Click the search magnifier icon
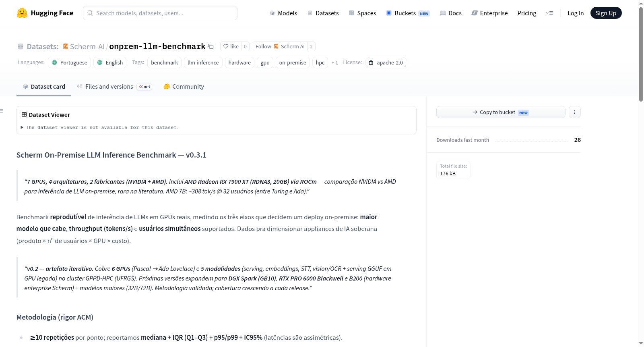 (90, 13)
